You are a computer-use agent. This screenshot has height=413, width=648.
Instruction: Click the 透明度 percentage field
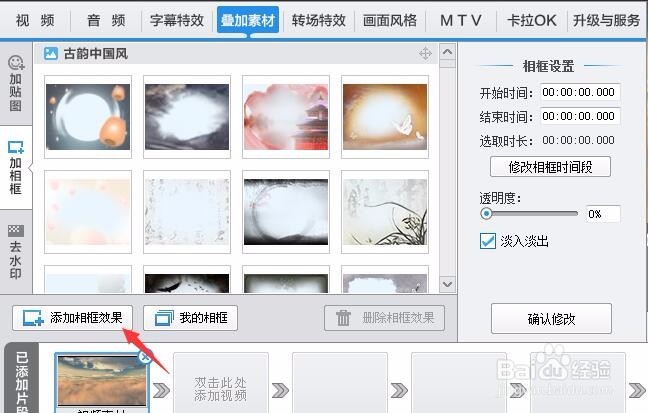tap(603, 214)
